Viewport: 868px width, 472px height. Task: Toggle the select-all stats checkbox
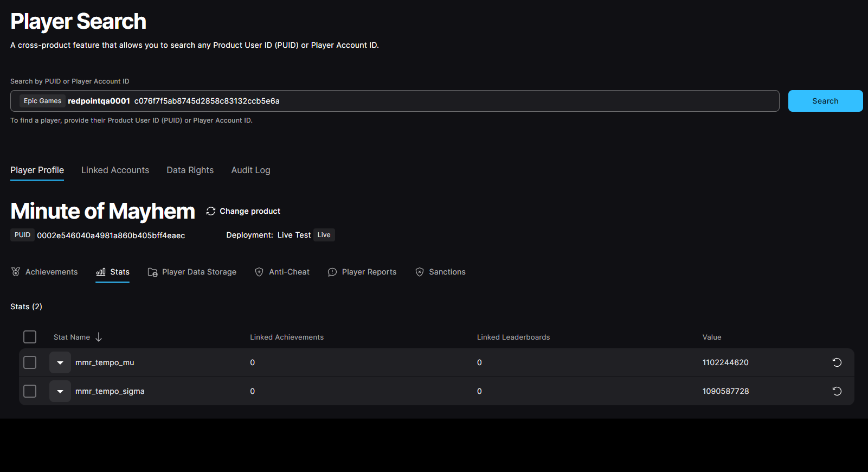click(30, 337)
